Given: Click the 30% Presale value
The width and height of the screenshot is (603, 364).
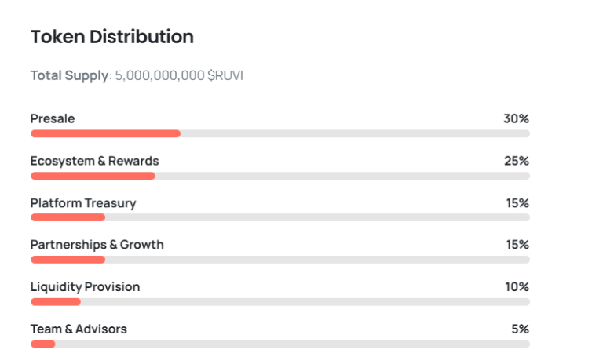Looking at the screenshot, I should coord(516,118).
